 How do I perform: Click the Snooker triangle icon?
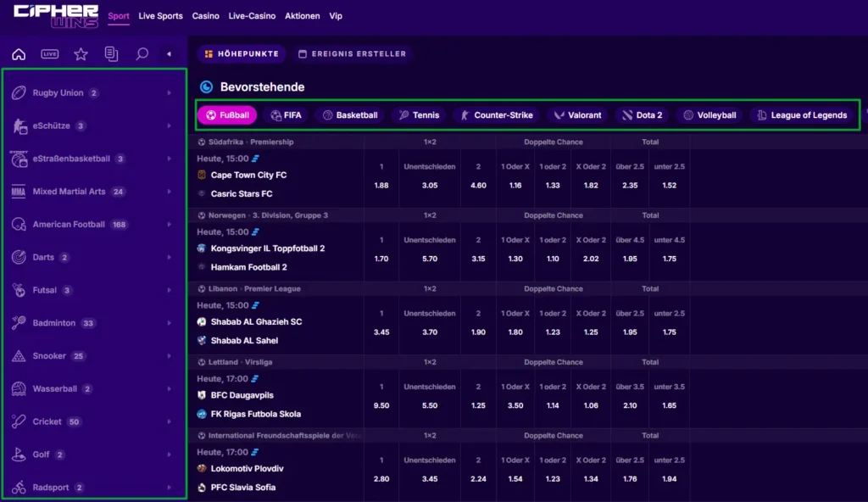(19, 355)
